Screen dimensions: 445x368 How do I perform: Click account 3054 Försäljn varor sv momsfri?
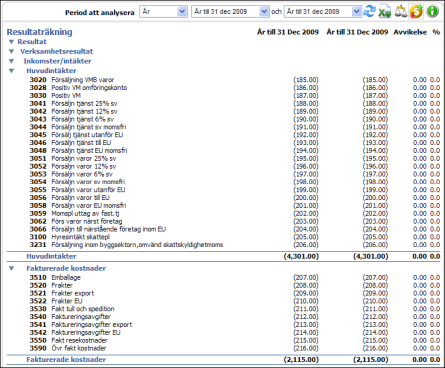77,182
